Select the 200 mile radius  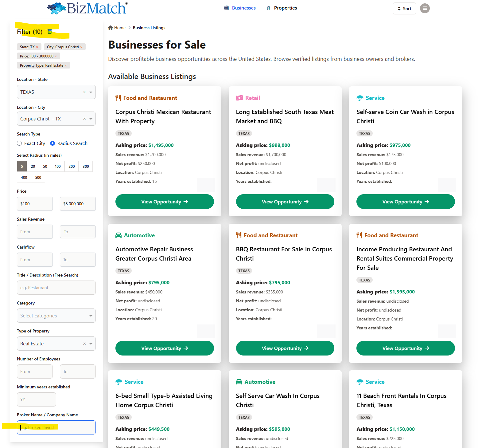click(x=72, y=167)
